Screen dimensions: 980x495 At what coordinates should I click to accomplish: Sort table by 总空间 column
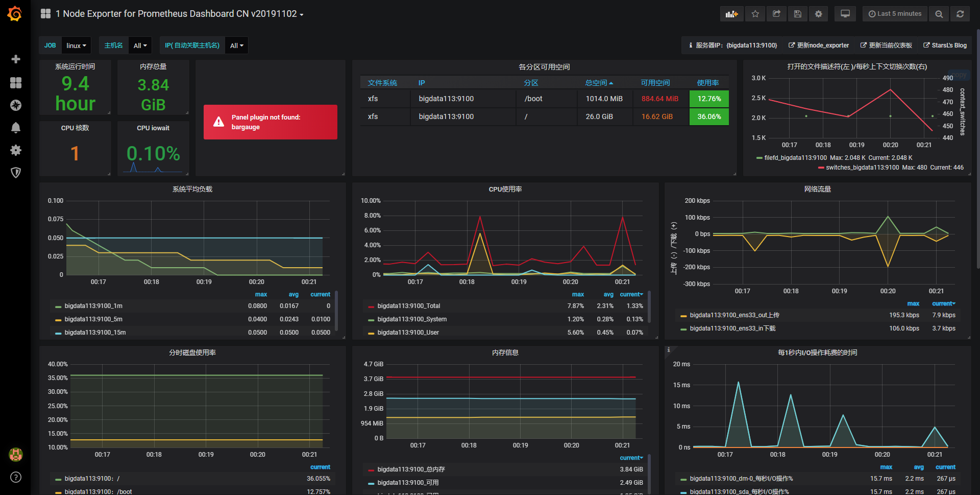599,83
